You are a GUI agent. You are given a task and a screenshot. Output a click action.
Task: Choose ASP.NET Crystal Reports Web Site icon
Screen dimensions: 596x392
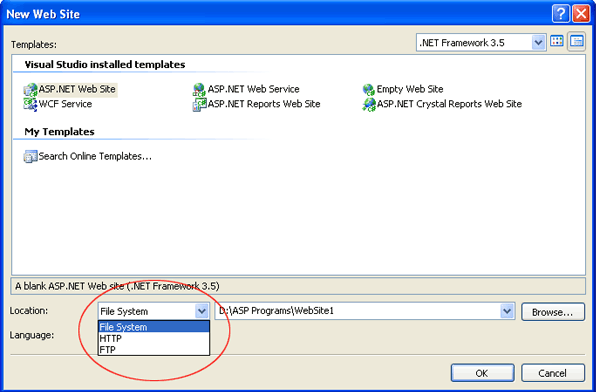pos(369,105)
